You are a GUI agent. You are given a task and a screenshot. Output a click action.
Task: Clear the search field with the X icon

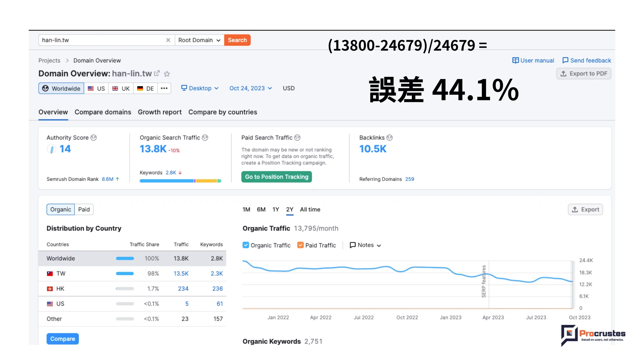pyautogui.click(x=168, y=40)
